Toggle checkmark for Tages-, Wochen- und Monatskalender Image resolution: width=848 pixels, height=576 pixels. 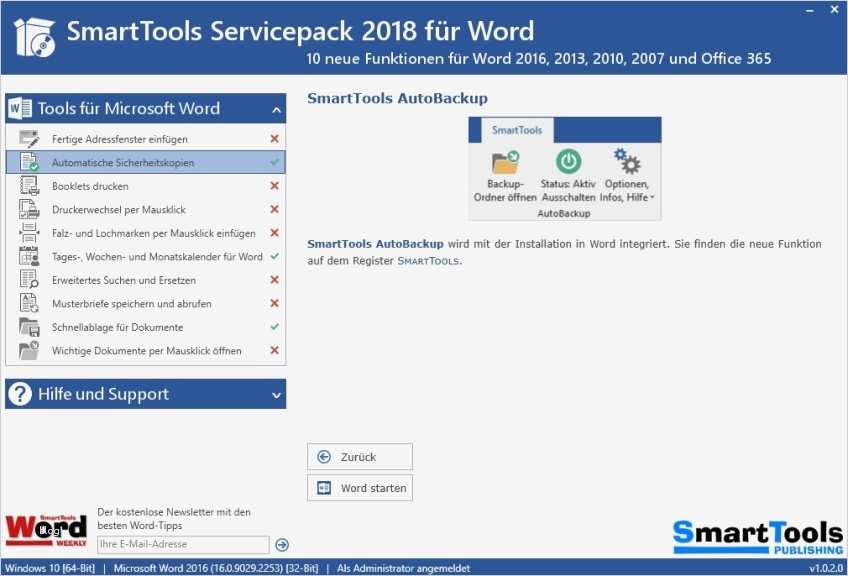(x=274, y=256)
